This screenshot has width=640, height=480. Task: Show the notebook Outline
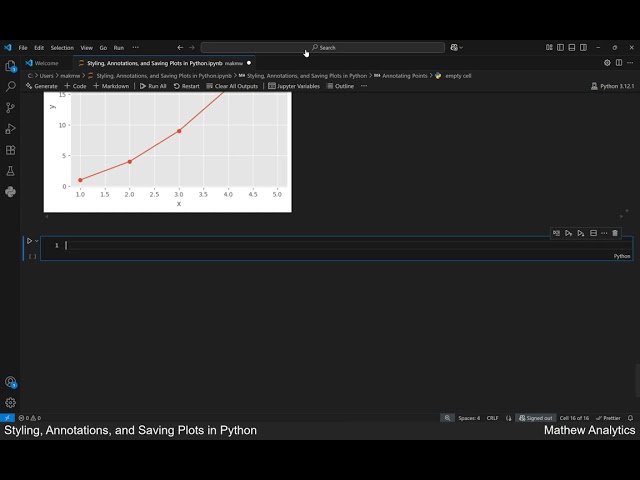click(x=340, y=86)
